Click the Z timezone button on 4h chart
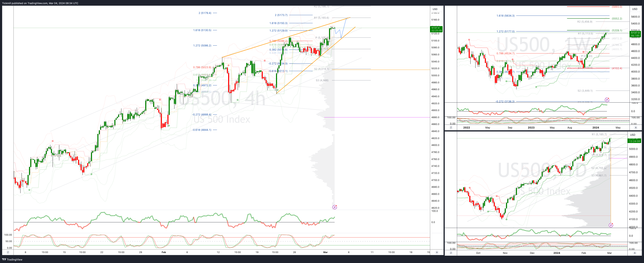The height and width of the screenshot is (263, 644). [8, 252]
